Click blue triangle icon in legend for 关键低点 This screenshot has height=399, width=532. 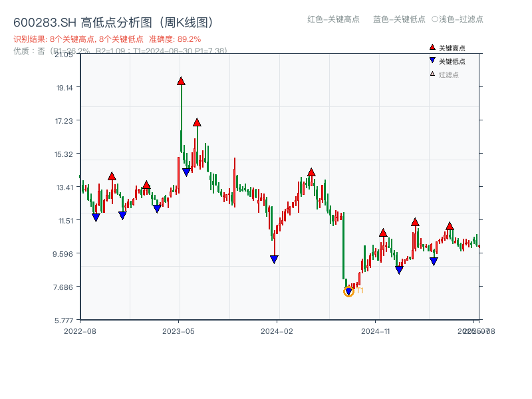point(432,61)
